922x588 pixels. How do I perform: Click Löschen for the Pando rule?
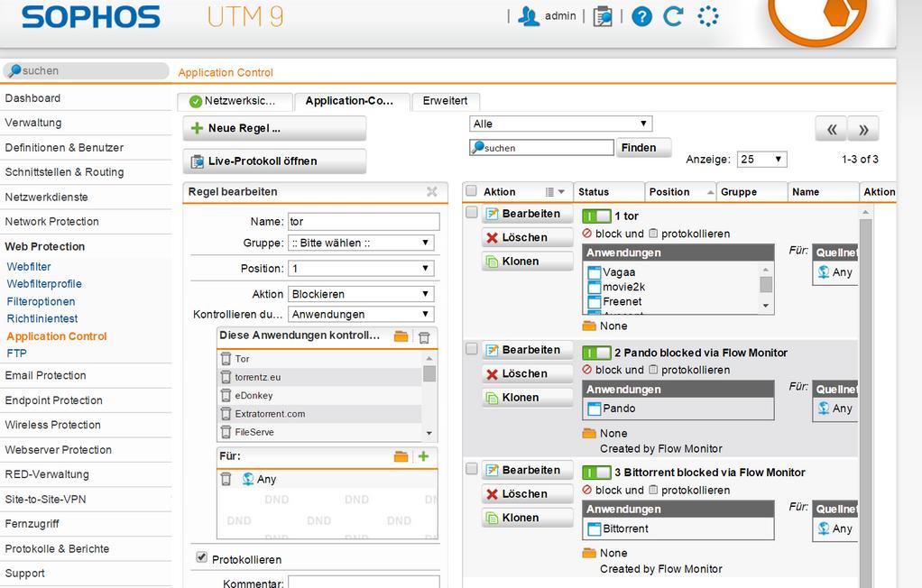(x=527, y=374)
